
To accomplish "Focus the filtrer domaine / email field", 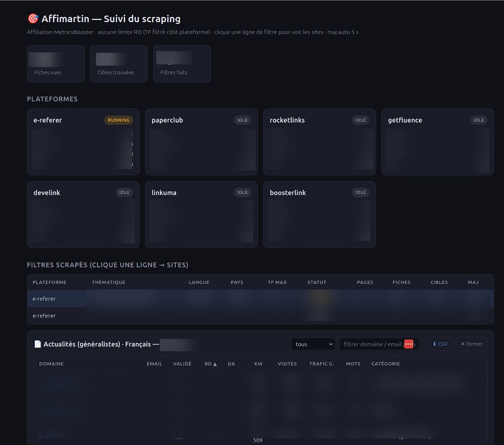I will pyautogui.click(x=379, y=344).
